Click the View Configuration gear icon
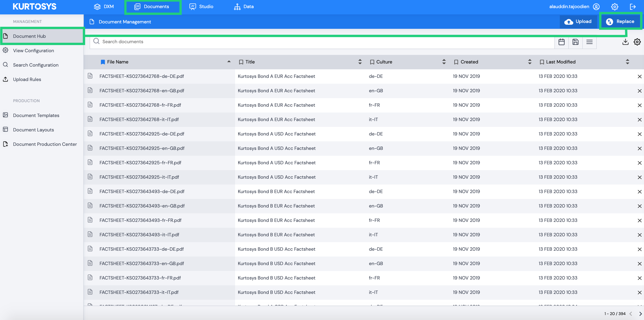The height and width of the screenshot is (320, 644). (x=5, y=50)
